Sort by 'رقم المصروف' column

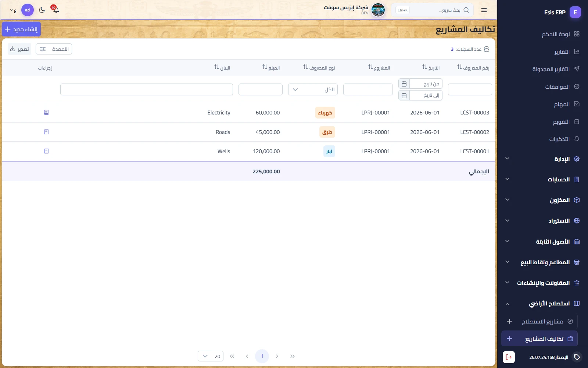point(473,68)
